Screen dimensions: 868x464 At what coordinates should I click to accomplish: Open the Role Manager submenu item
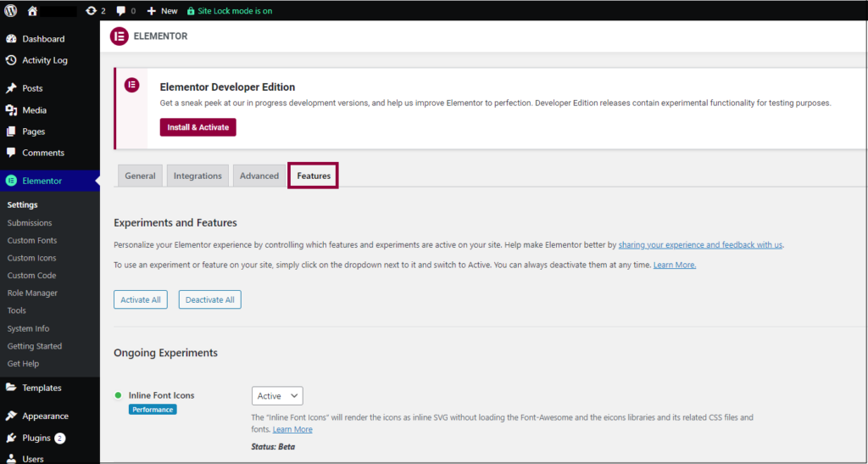tap(33, 293)
